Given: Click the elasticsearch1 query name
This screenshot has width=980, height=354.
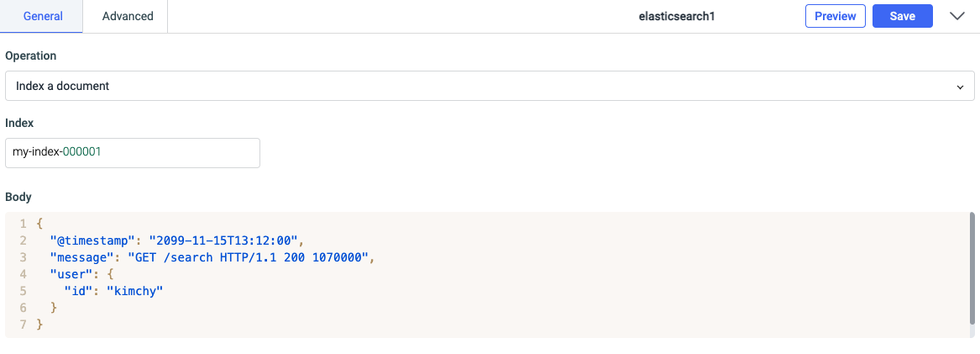Looking at the screenshot, I should 677,16.
